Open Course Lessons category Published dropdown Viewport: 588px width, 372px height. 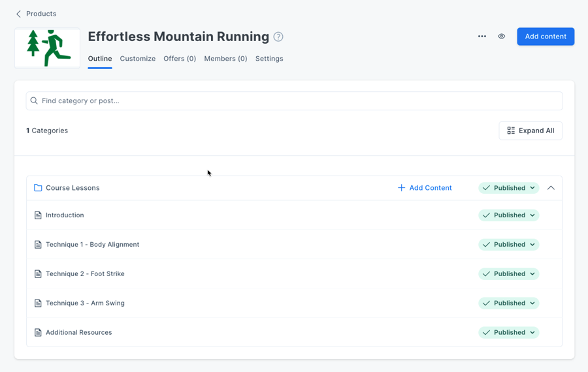508,188
